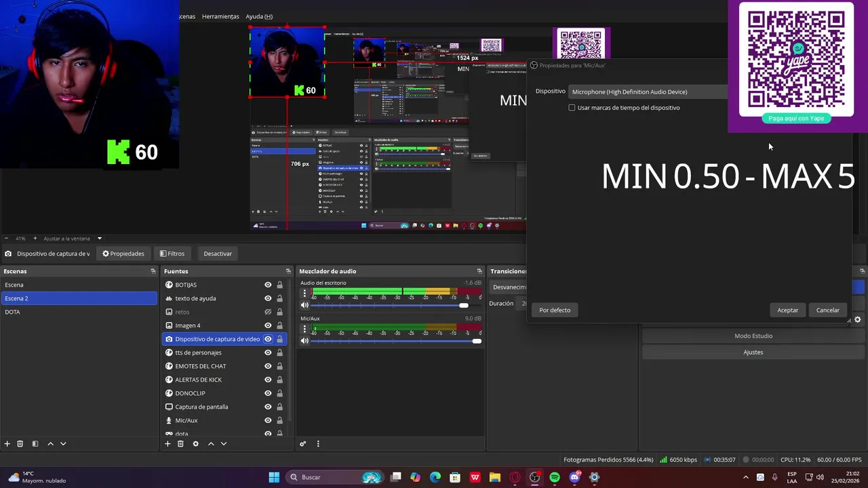
Task: Open options dots for Mic/Aux channel
Action: click(304, 330)
